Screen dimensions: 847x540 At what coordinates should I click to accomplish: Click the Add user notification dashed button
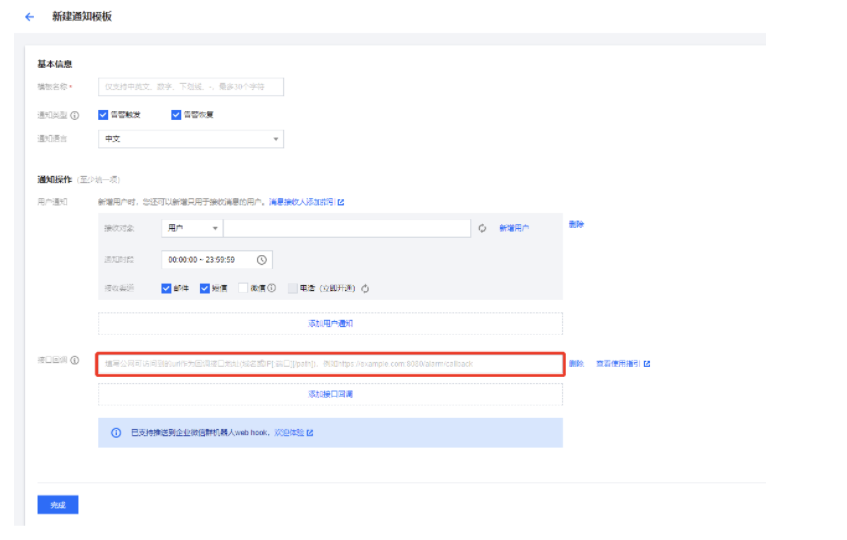[330, 324]
